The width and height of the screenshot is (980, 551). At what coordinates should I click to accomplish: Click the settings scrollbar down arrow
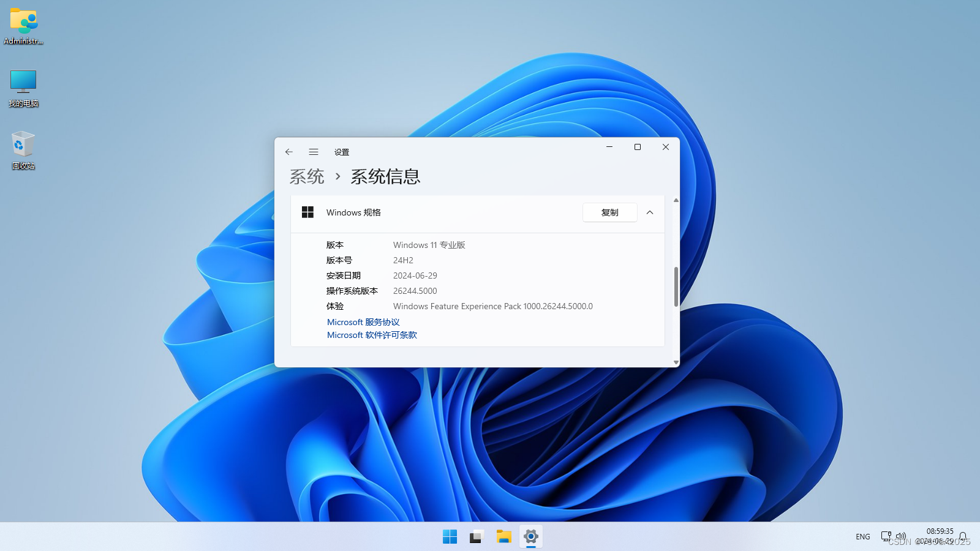pyautogui.click(x=676, y=362)
